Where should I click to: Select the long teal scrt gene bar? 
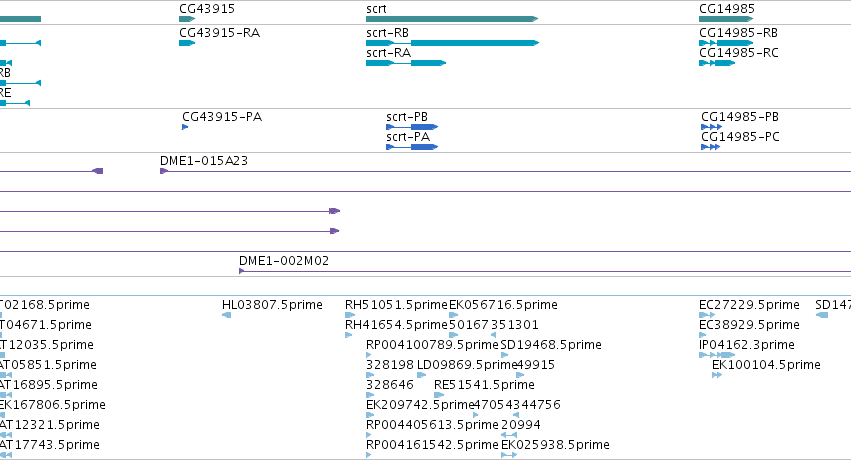coord(452,19)
